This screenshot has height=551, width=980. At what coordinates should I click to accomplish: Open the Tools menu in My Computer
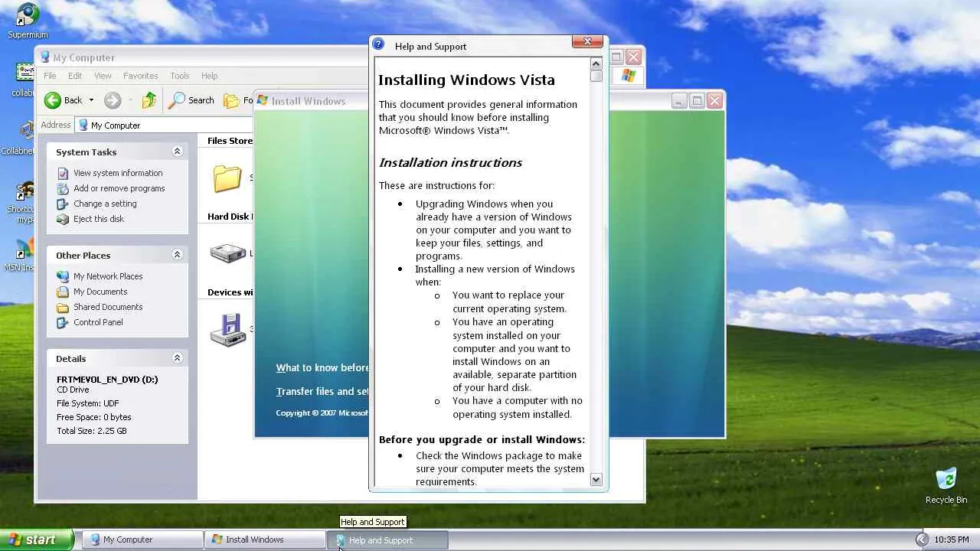point(180,76)
